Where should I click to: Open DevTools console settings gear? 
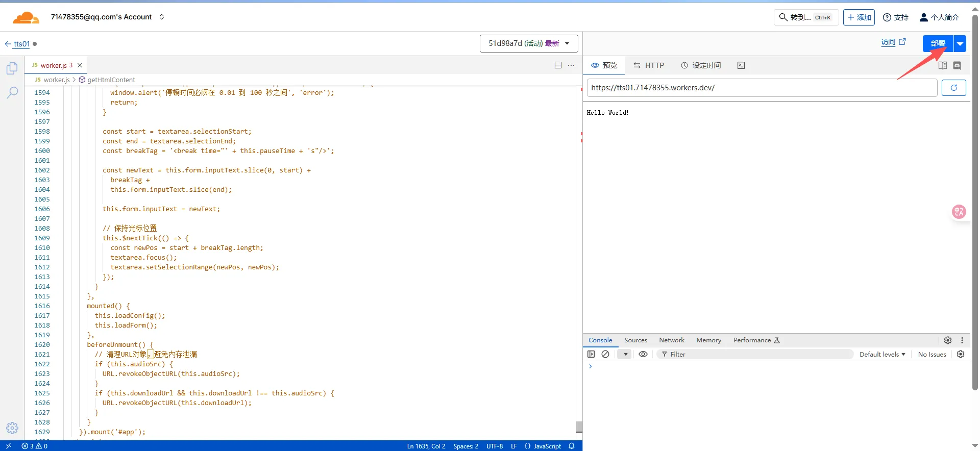point(960,354)
